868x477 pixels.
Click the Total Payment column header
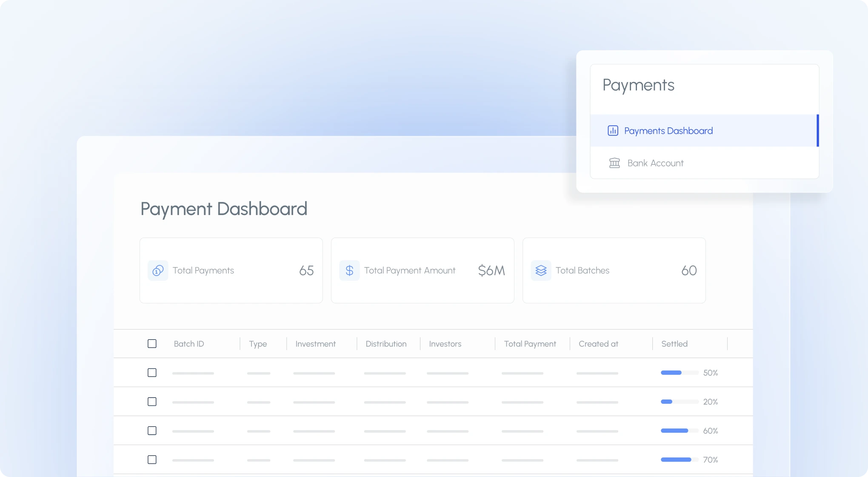pyautogui.click(x=530, y=344)
